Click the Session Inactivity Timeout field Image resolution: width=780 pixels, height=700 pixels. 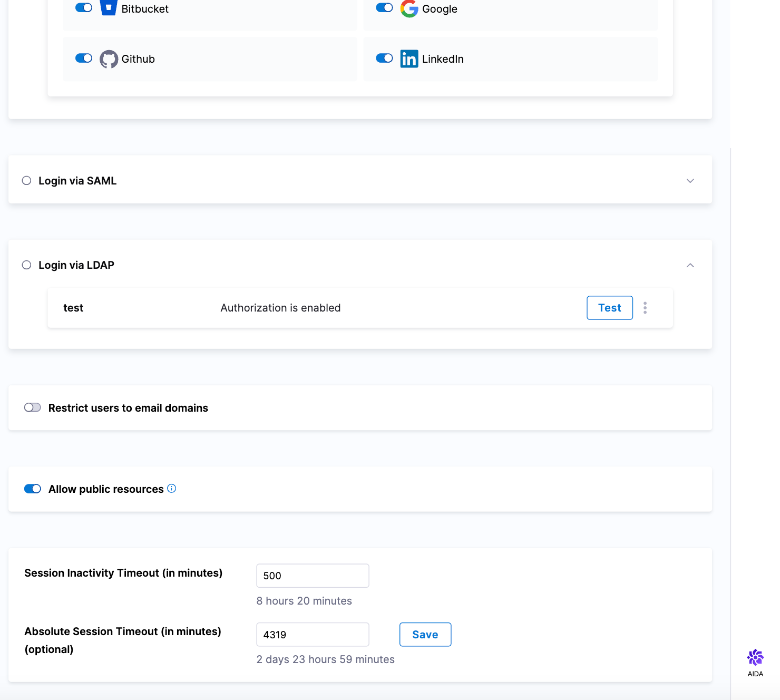313,576
